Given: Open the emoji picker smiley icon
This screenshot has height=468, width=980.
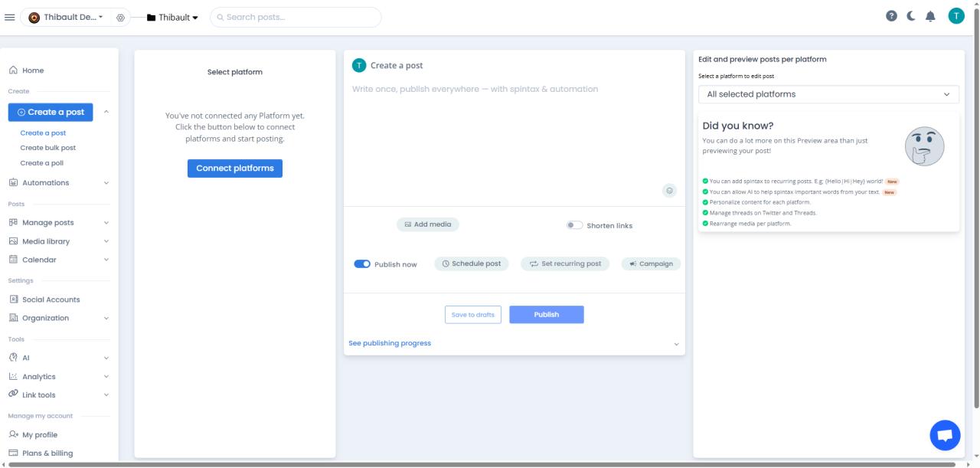Looking at the screenshot, I should click(670, 191).
